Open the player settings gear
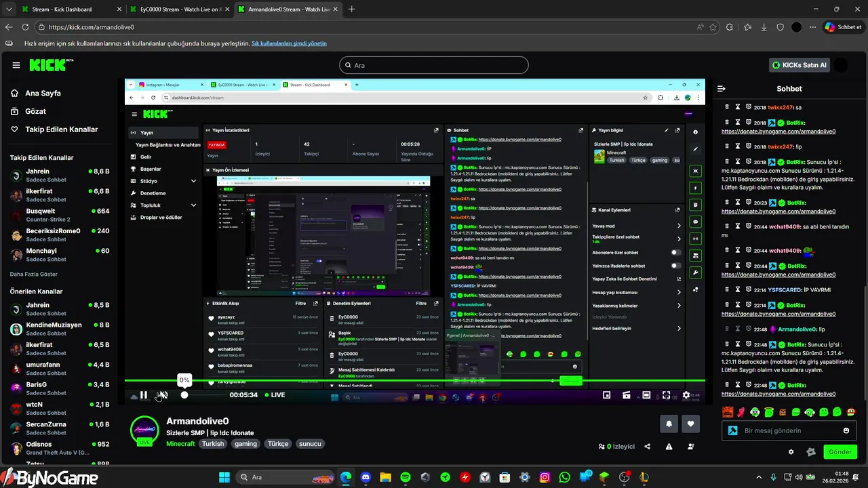This screenshot has width=868, height=488. [x=686, y=395]
